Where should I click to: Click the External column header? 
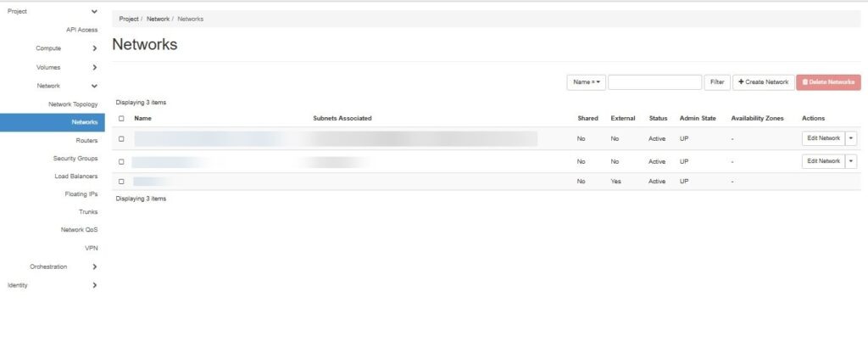coord(623,119)
